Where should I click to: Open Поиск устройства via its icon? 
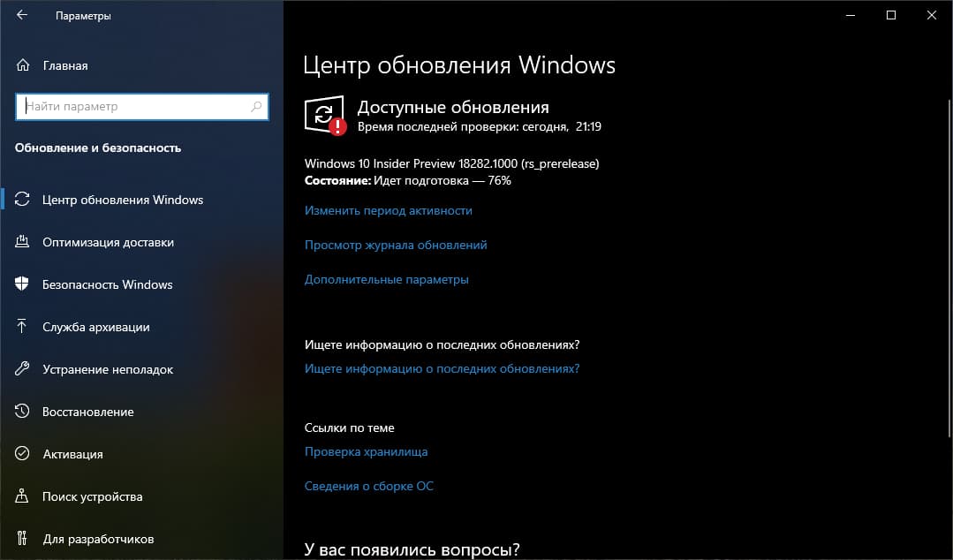tap(23, 496)
